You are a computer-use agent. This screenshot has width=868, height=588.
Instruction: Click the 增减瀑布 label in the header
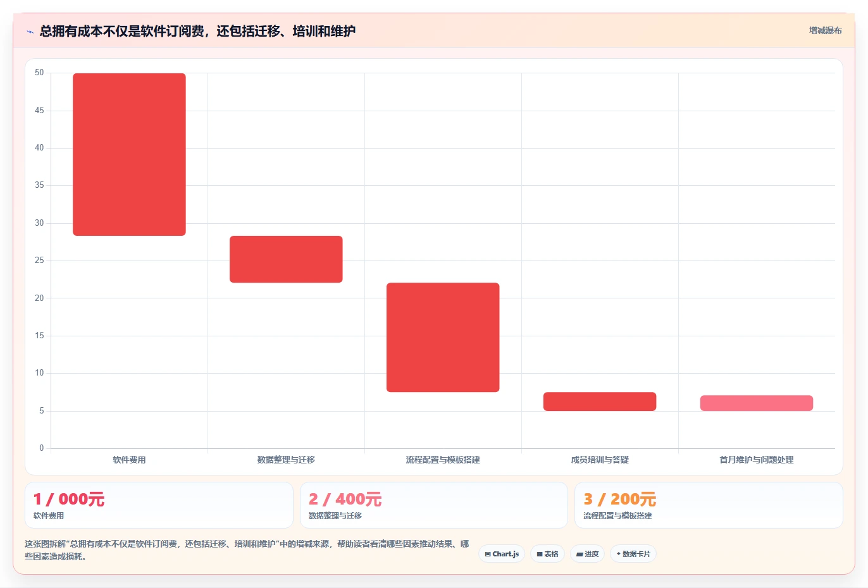tap(825, 30)
